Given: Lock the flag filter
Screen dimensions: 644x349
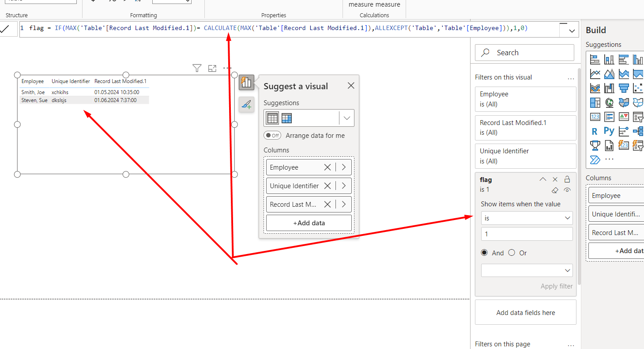Looking at the screenshot, I should click(x=567, y=179).
